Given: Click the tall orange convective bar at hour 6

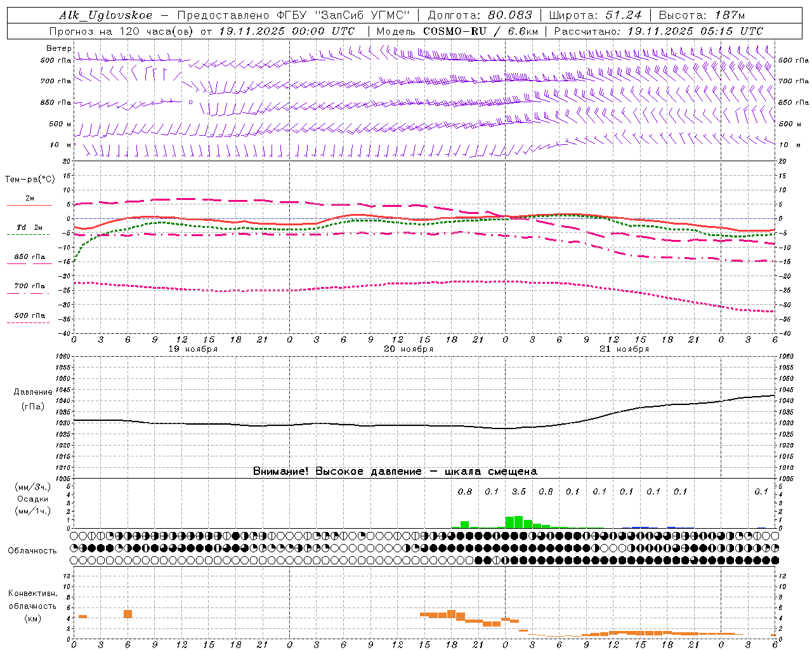Looking at the screenshot, I should [128, 614].
